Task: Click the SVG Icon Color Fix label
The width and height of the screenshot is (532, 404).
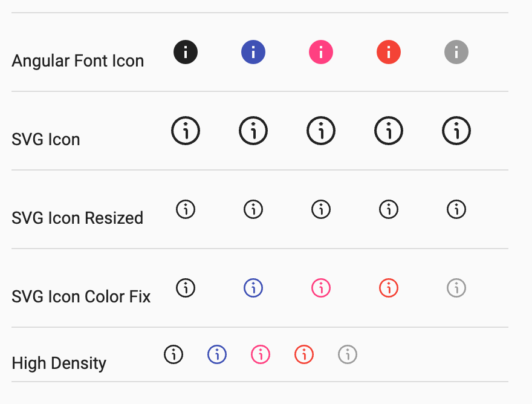Action: tap(81, 296)
